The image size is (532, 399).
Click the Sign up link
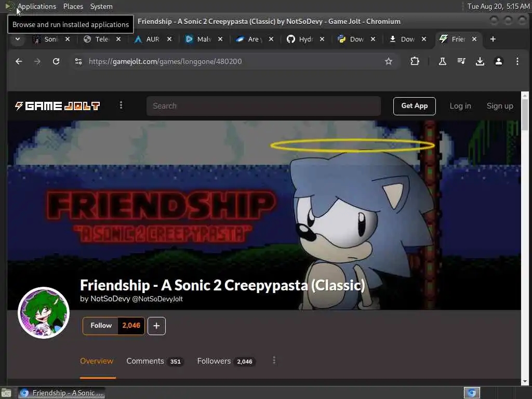(500, 106)
